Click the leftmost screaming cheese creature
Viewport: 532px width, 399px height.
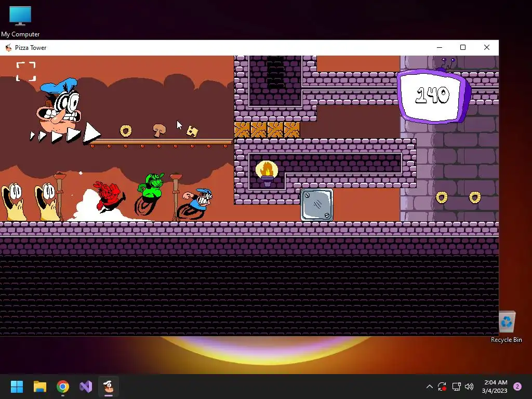pyautogui.click(x=14, y=202)
